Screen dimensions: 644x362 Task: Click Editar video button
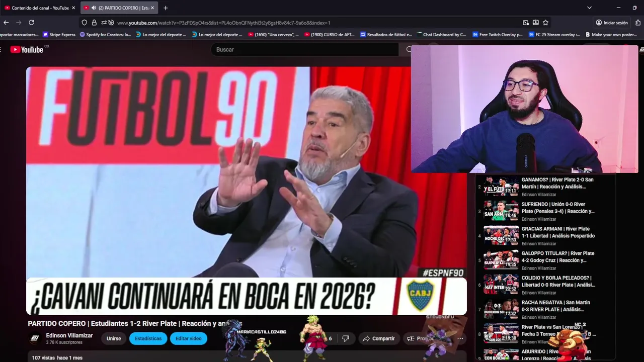(x=189, y=338)
